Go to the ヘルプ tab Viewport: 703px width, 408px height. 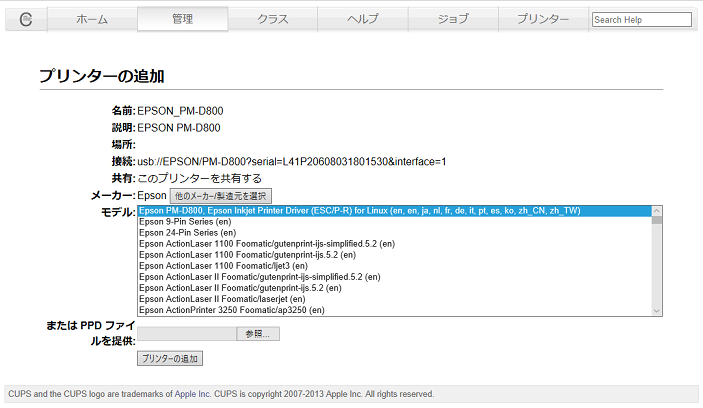[x=363, y=19]
